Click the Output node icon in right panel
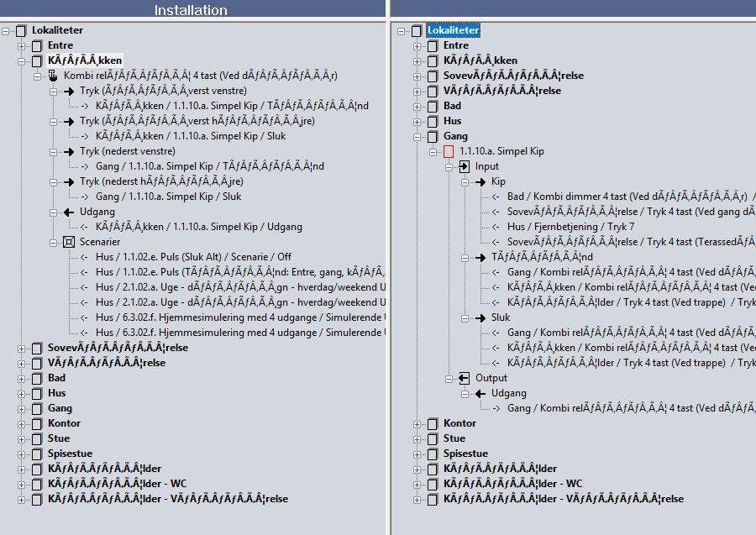Viewport: 756px width, 535px height. [464, 378]
